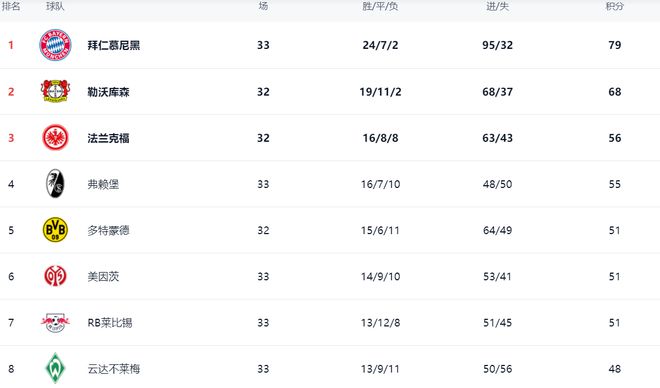Click the 进/失 column header
Viewport: 660px width, 388px height.
coord(498,6)
